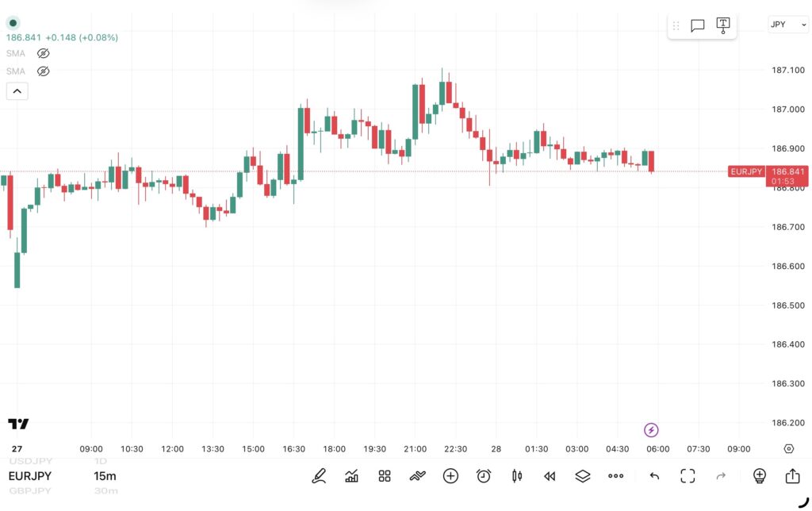The height and width of the screenshot is (511, 812).
Task: Toggle visibility of the second SMA indicator
Action: coord(44,71)
